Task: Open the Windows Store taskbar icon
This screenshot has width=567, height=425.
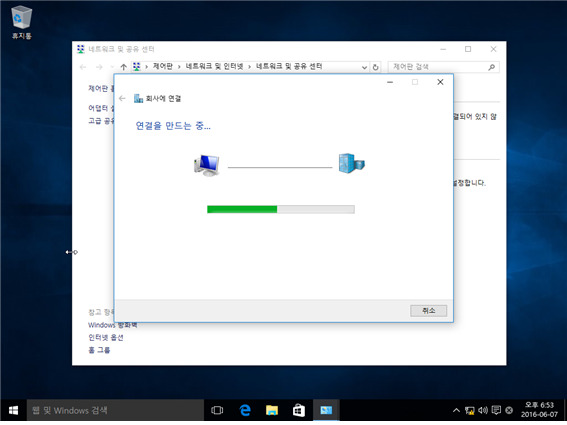Action: (x=299, y=410)
